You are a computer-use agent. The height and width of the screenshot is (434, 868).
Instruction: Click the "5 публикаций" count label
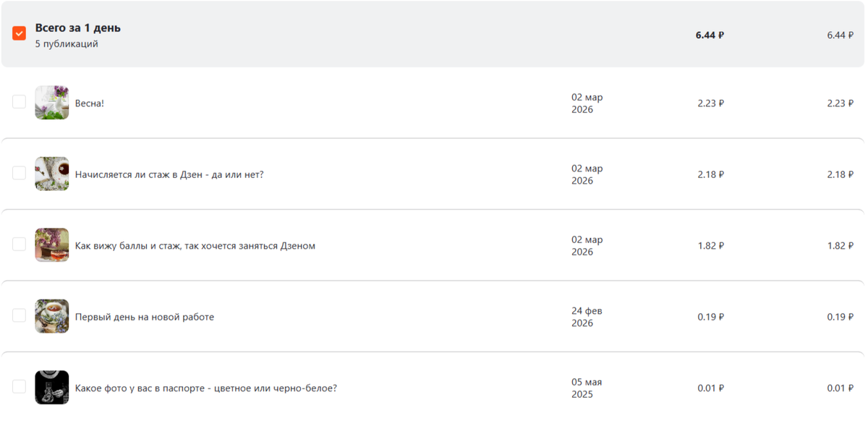click(x=67, y=44)
